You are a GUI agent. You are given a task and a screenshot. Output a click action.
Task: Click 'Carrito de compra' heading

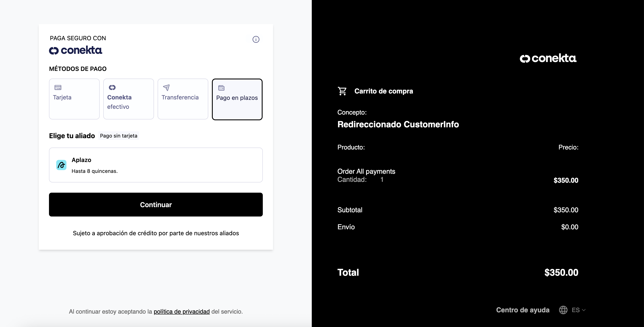click(384, 91)
